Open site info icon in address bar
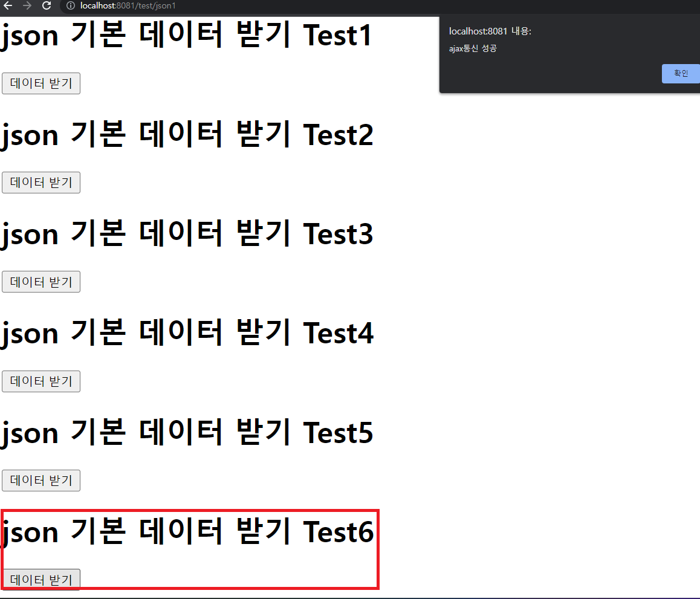The image size is (700, 599). point(71,6)
